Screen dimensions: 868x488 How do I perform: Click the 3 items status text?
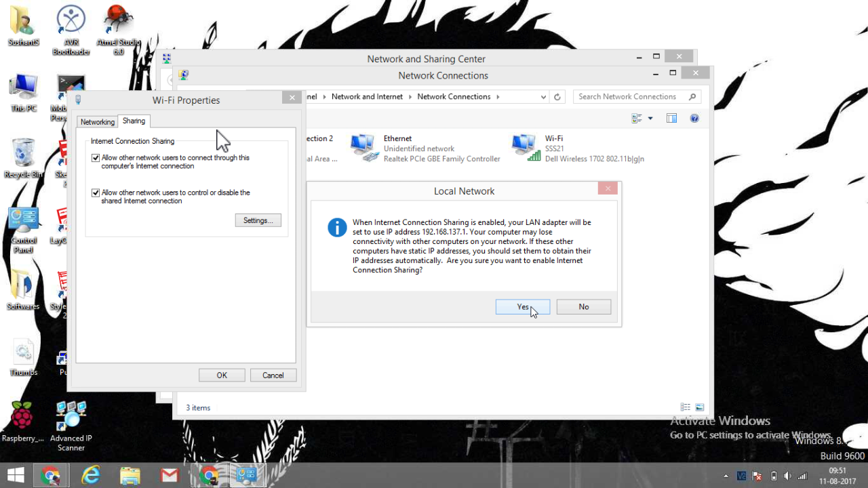click(x=198, y=408)
